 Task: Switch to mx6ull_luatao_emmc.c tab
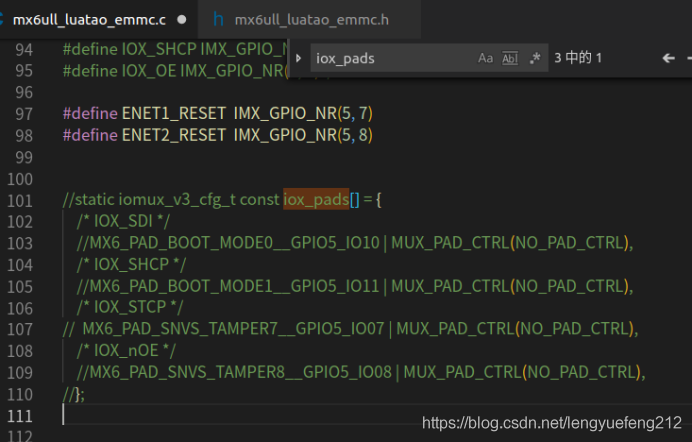point(89,20)
